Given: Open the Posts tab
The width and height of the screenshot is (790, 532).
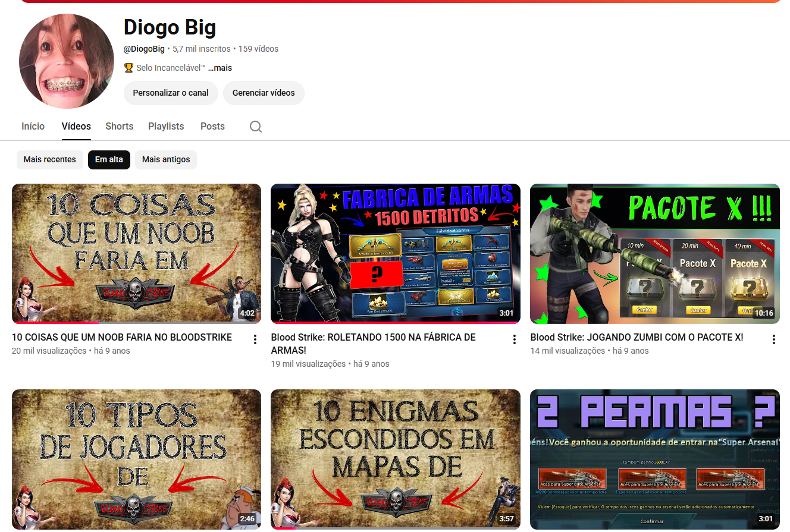Looking at the screenshot, I should (212, 126).
